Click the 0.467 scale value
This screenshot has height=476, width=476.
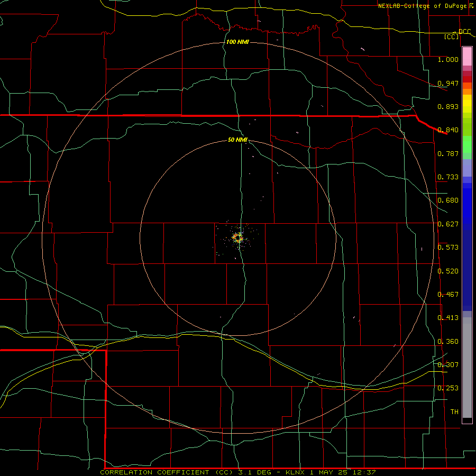coord(448,295)
